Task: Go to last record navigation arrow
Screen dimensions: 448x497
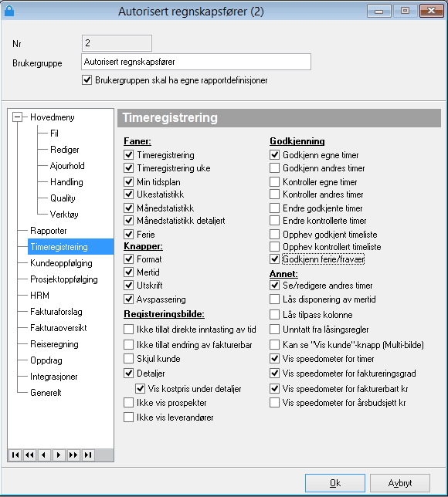Action: pyautogui.click(x=88, y=455)
